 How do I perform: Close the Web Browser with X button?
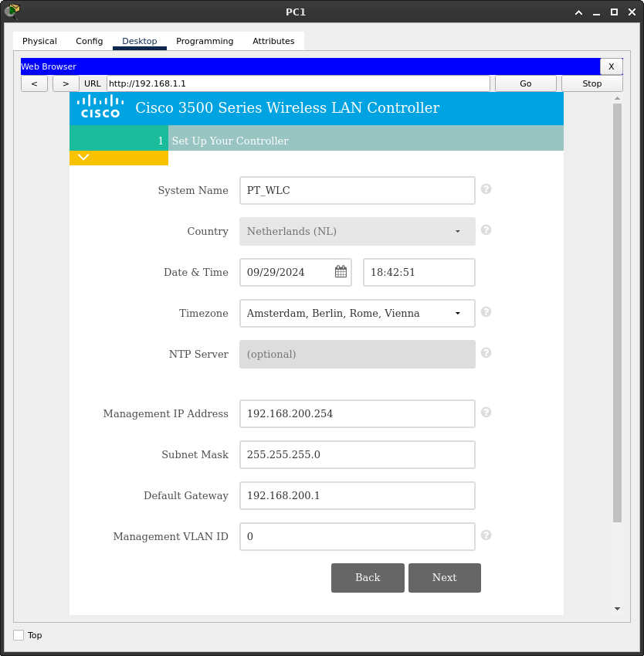click(x=611, y=66)
